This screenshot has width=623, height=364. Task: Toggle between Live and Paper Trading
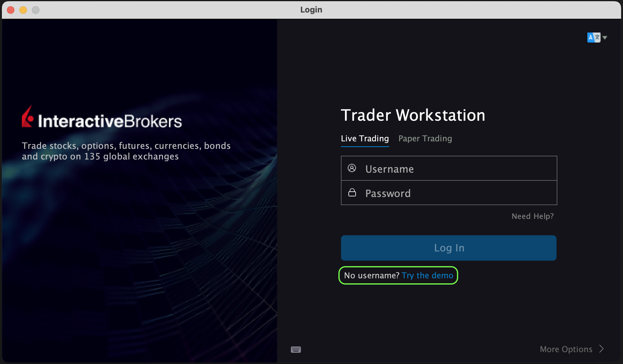click(x=425, y=138)
